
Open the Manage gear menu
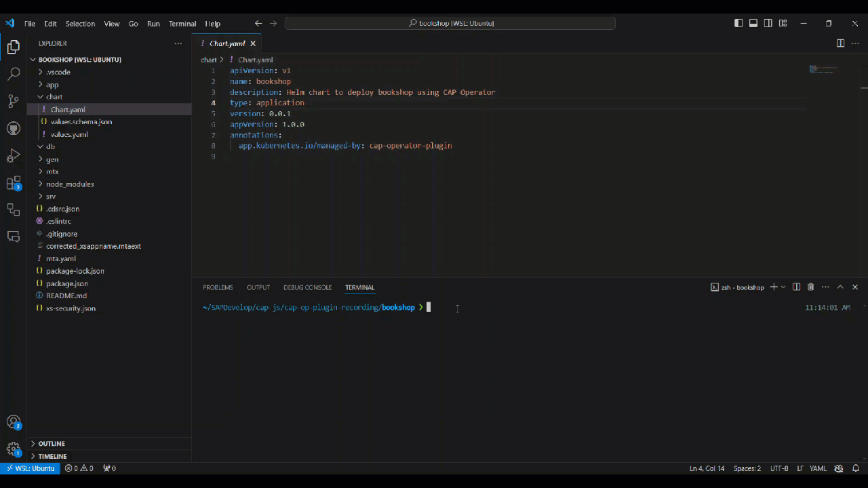point(13,449)
